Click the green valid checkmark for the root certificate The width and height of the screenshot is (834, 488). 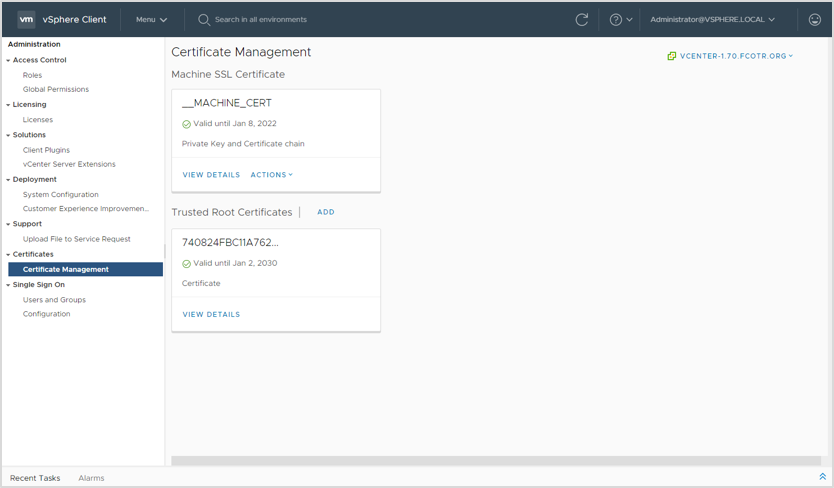pos(186,263)
